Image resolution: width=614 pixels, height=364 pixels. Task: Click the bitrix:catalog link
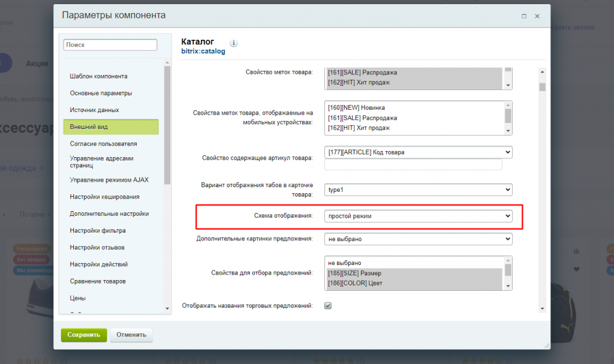(x=203, y=52)
